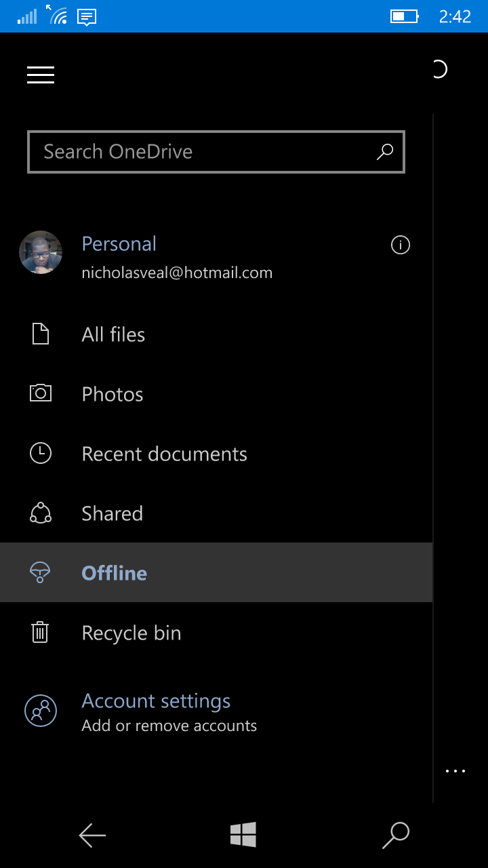Click the Photos camera icon
The height and width of the screenshot is (868, 488).
coord(41,393)
